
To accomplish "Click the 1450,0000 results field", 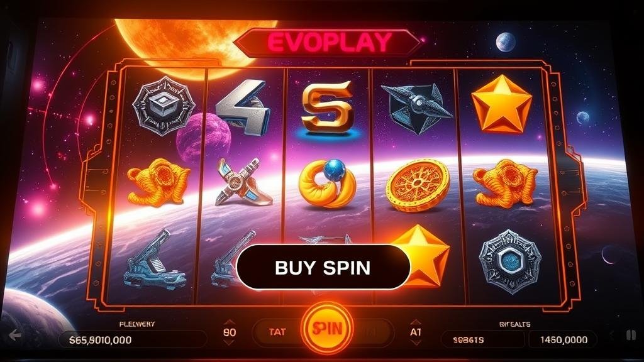I will pyautogui.click(x=563, y=340).
